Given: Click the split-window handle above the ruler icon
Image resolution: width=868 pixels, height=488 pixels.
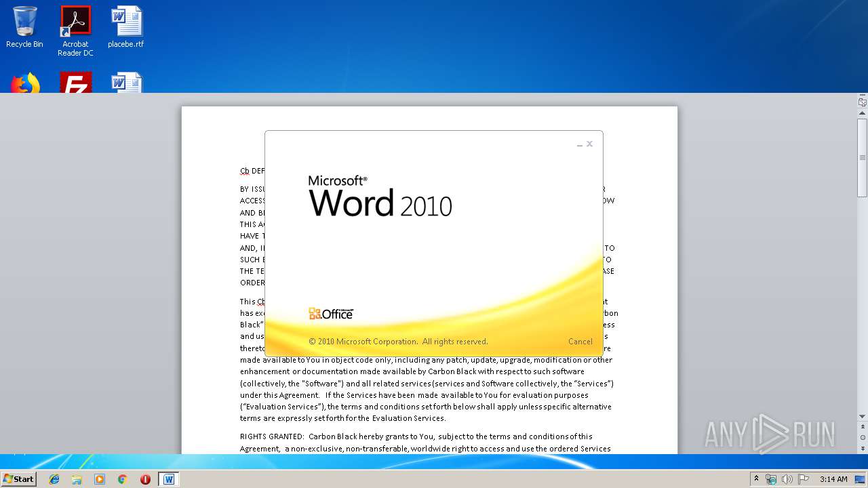Looking at the screenshot, I should click(863, 95).
